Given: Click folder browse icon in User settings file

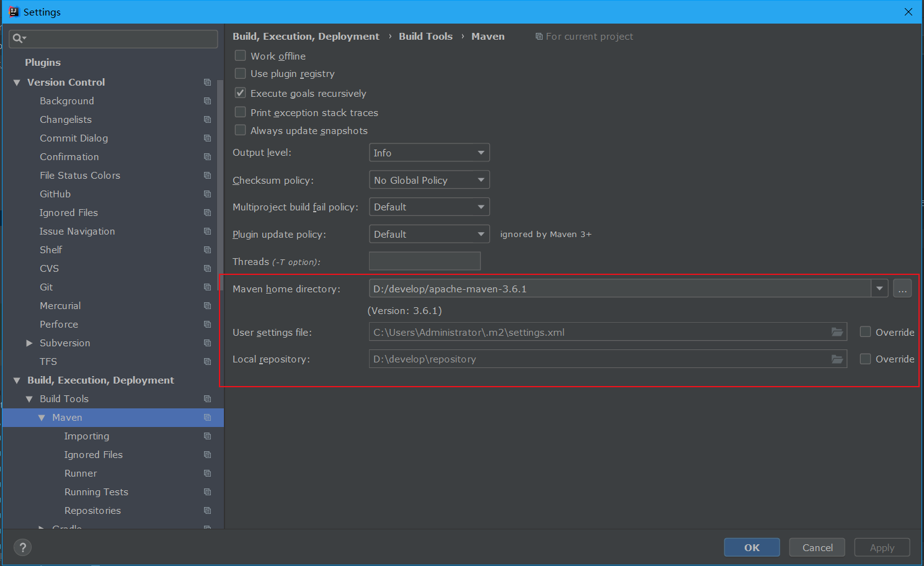Looking at the screenshot, I should coord(837,332).
